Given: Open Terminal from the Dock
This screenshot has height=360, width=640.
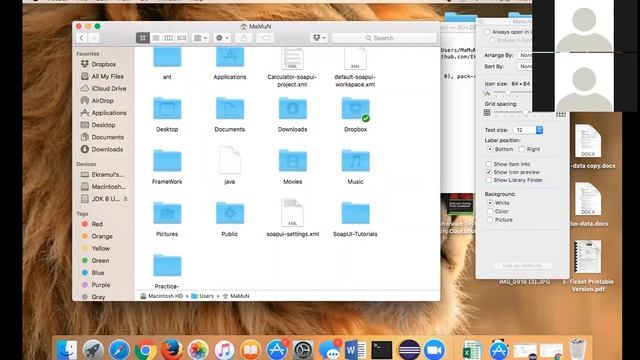Looking at the screenshot, I should point(382,350).
